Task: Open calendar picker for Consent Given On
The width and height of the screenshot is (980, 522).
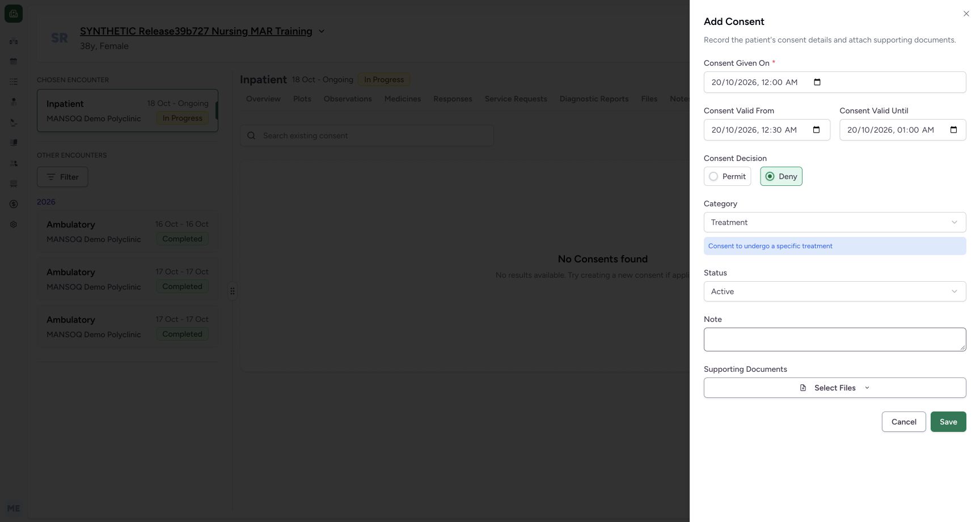Action: 817,82
